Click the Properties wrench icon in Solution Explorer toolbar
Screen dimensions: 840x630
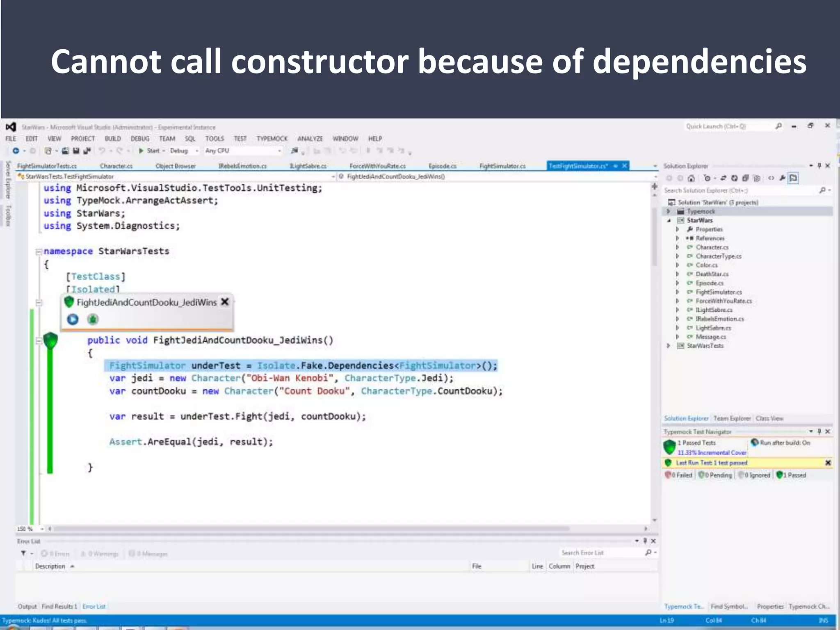pos(783,178)
